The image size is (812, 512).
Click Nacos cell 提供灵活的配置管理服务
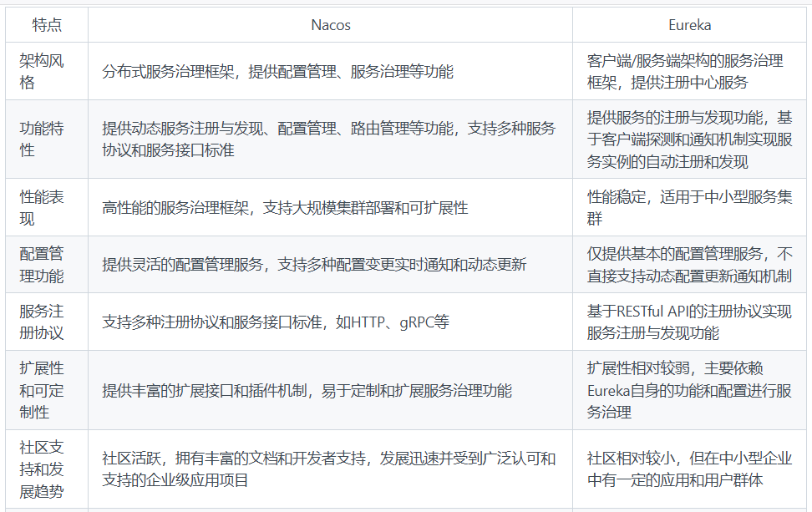[x=330, y=265]
